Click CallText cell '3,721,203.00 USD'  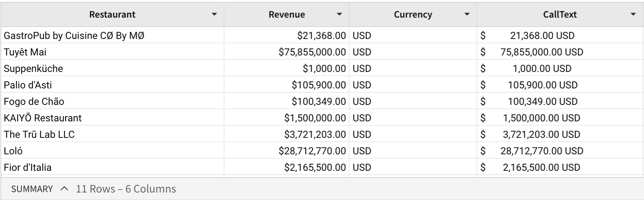pos(560,134)
